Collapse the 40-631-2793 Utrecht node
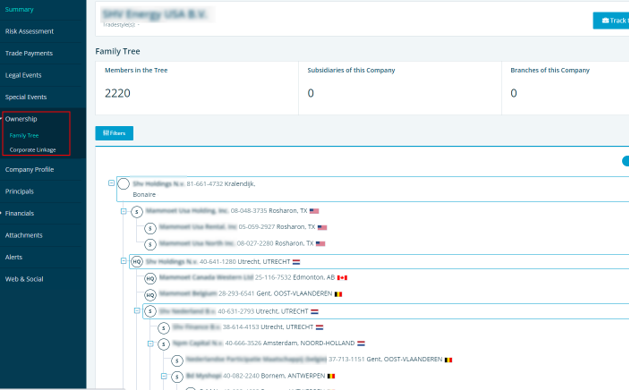 click(137, 311)
